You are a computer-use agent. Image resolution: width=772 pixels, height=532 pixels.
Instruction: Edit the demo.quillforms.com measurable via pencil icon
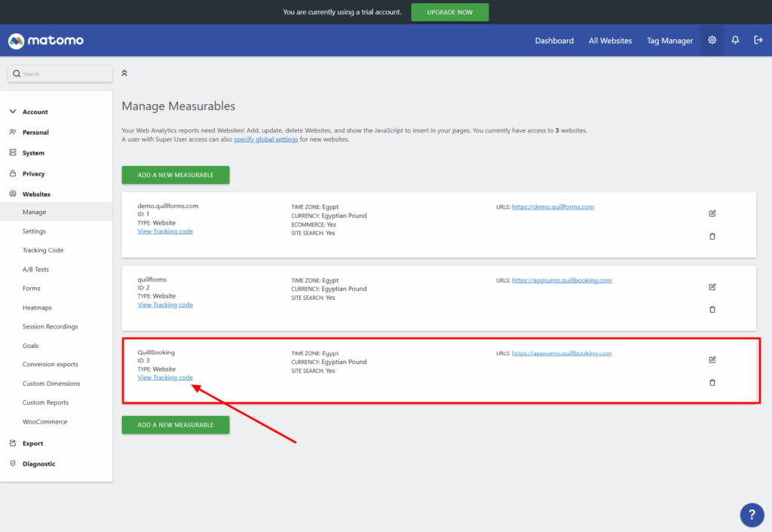[712, 213]
